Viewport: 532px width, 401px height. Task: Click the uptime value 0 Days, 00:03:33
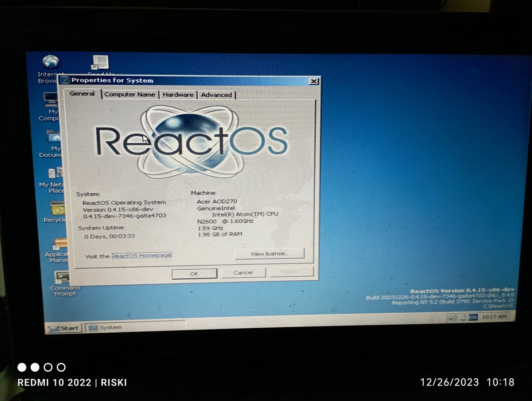point(110,236)
